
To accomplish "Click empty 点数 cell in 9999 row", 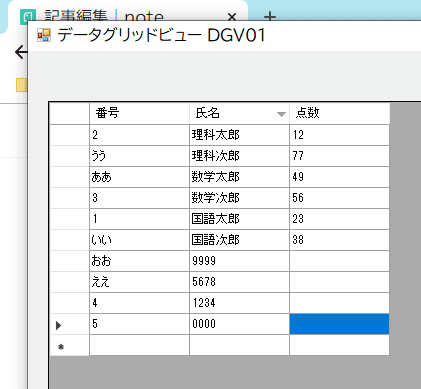I will pos(339,261).
